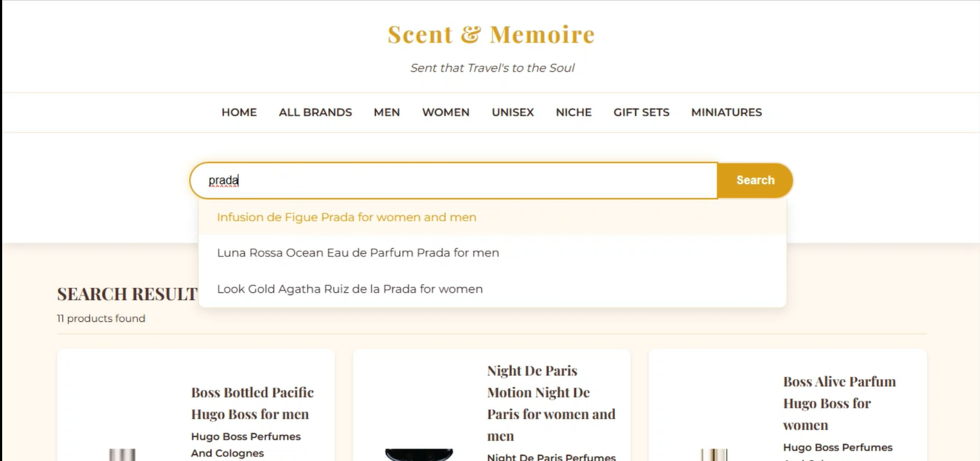This screenshot has height=461, width=980.
Task: Open the ALL BRANDS menu item
Action: point(315,112)
